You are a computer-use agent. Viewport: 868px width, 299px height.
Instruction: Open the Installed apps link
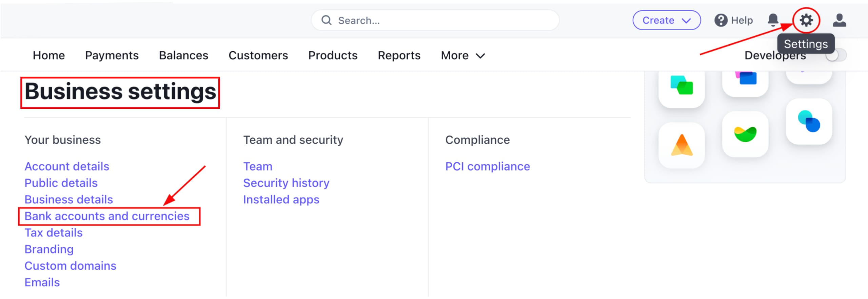point(281,200)
